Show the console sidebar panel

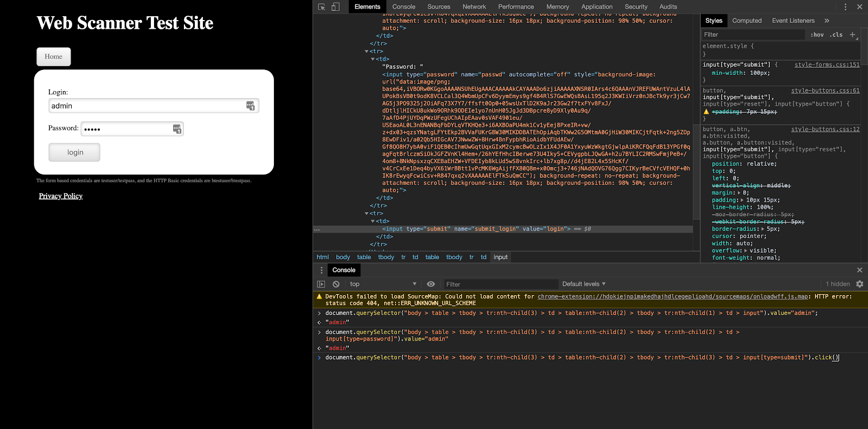pos(321,284)
